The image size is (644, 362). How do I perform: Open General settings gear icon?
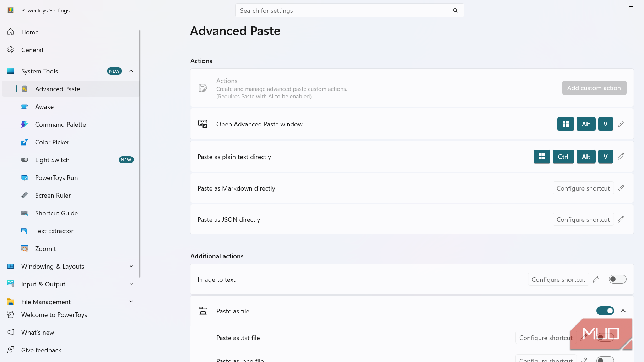(x=11, y=50)
